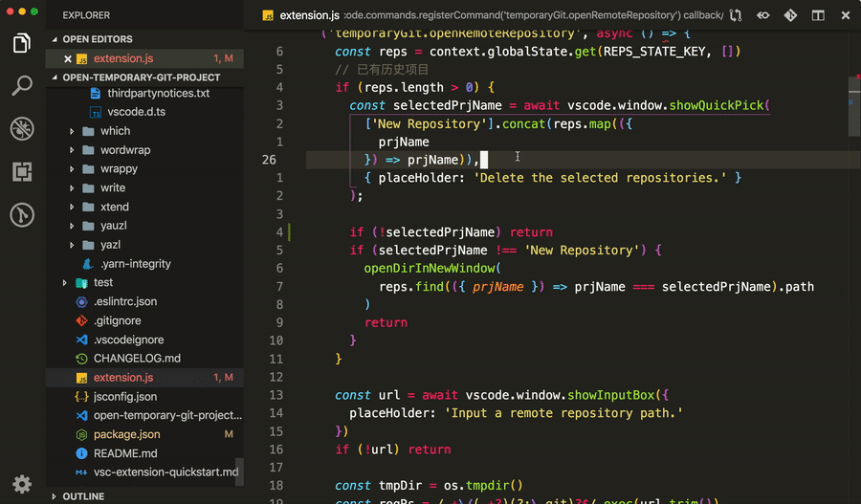
Task: Click 'Input a remote repository path.' string
Action: [x=563, y=413]
